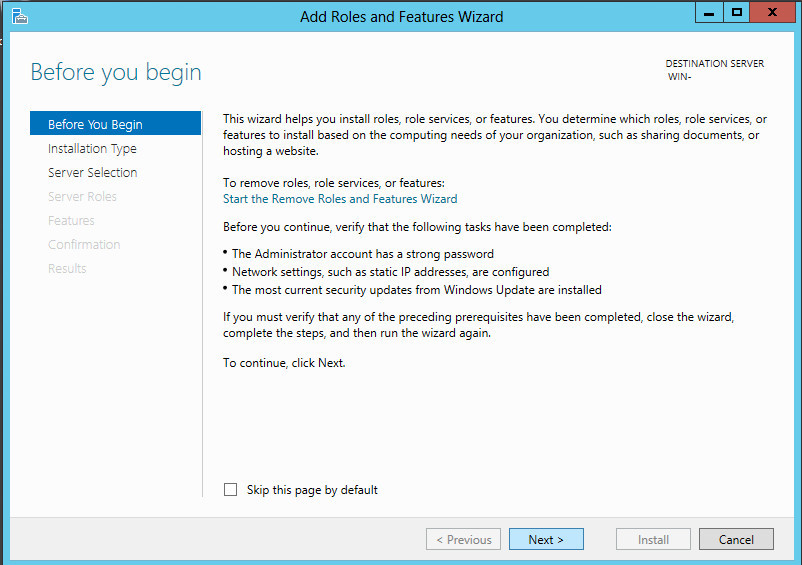
Task: Click the Next button
Action: (x=546, y=539)
